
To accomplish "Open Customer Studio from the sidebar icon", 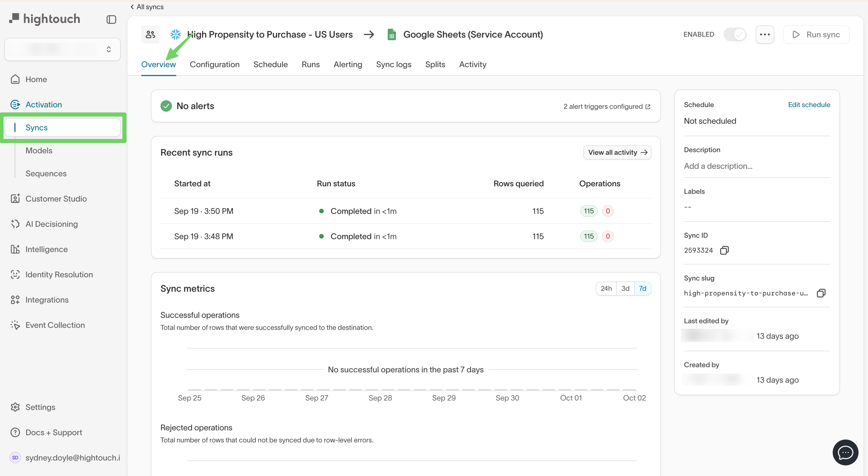I will point(15,199).
